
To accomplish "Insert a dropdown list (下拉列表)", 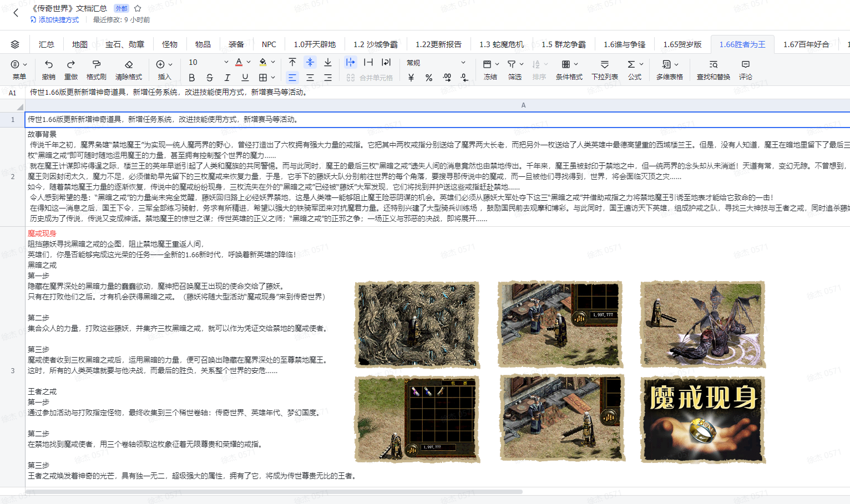I will pos(605,69).
